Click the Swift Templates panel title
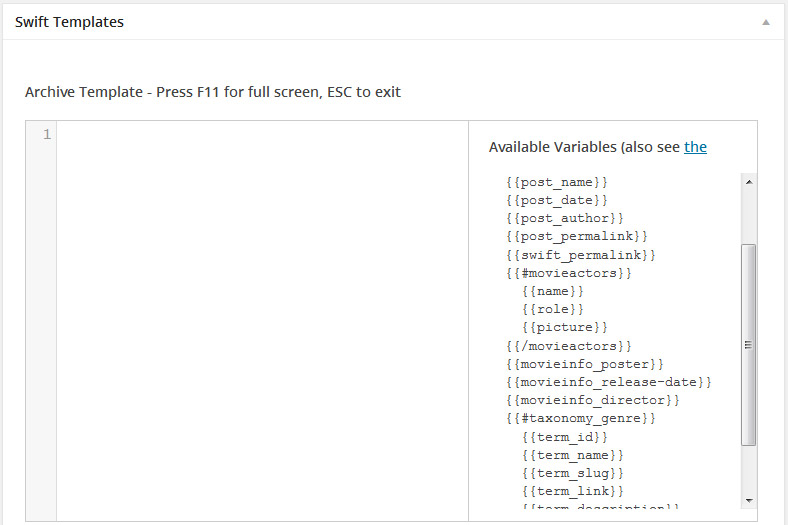The image size is (788, 525). [x=69, y=22]
